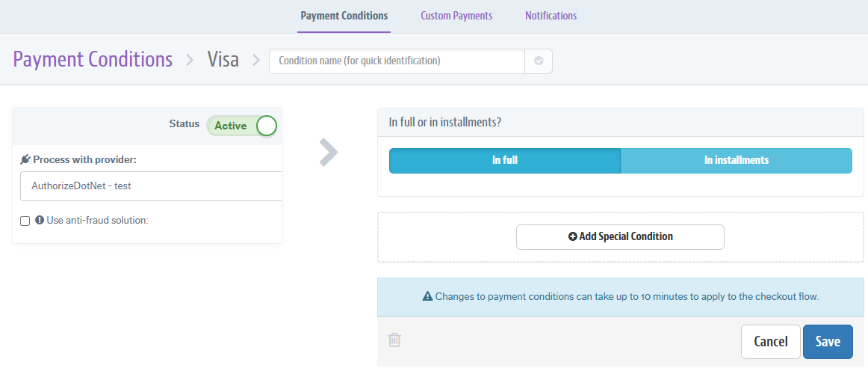Click the breadcrumb arrow after Payment Conditions
Screen dimensions: 868x371
coord(190,60)
